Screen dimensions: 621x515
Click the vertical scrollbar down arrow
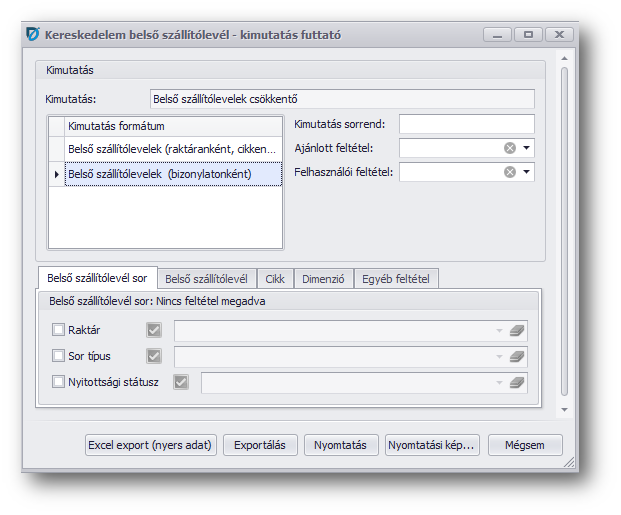tap(564, 409)
